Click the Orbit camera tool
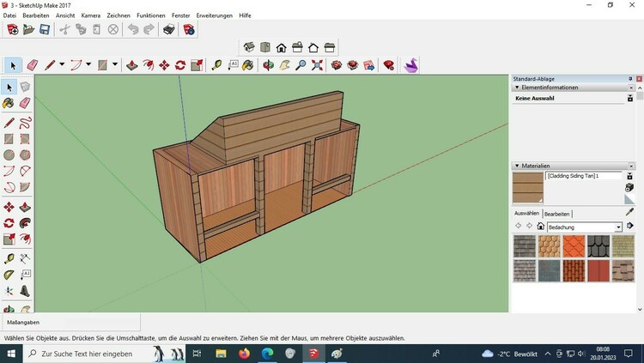The width and height of the screenshot is (644, 363). pyautogui.click(x=268, y=65)
